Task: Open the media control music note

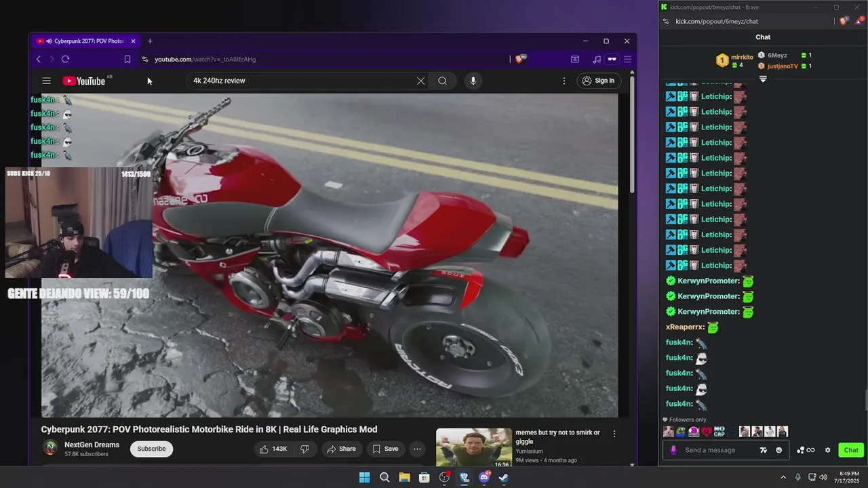Action: click(597, 59)
